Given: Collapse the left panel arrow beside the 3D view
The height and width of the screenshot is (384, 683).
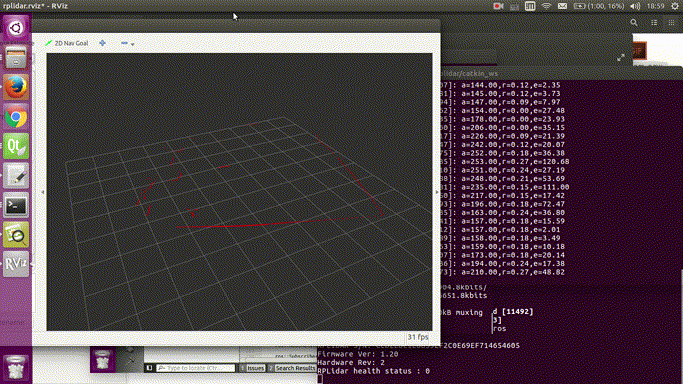Looking at the screenshot, I should [x=43, y=192].
